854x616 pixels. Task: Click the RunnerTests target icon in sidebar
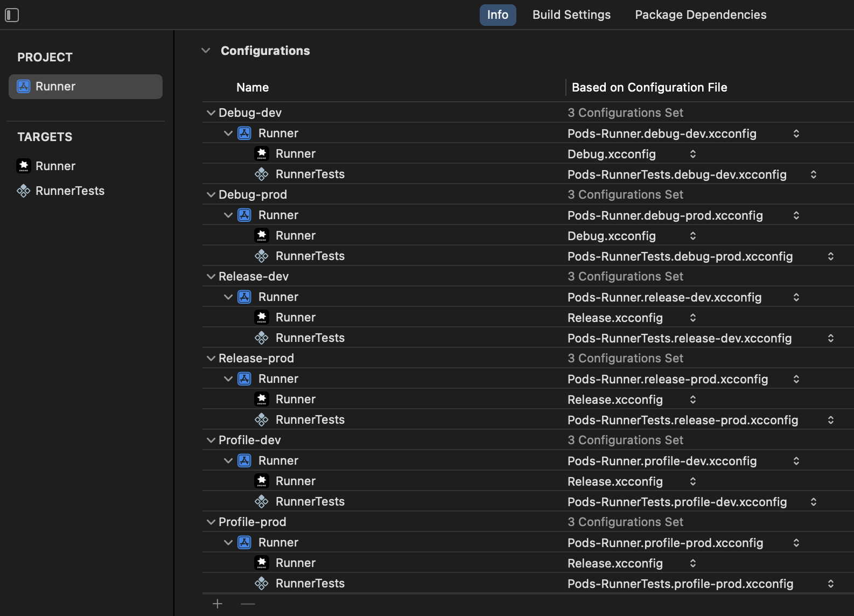[24, 191]
